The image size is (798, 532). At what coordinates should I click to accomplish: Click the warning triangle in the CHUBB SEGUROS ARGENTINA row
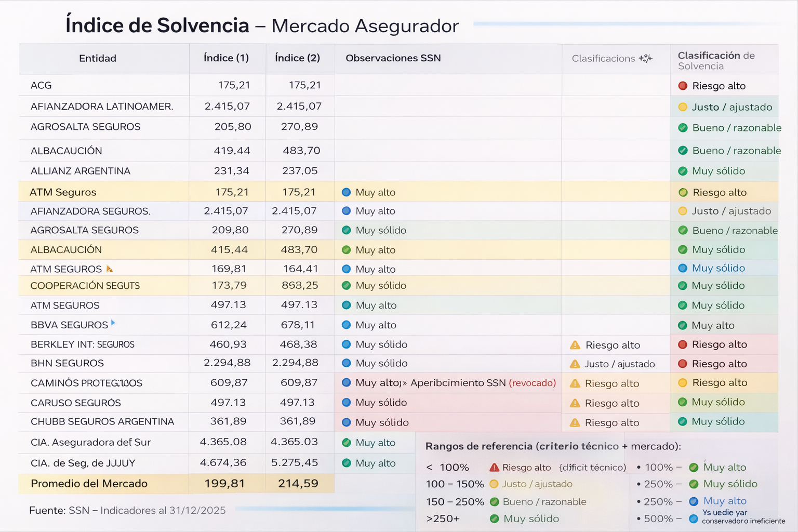coord(575,422)
